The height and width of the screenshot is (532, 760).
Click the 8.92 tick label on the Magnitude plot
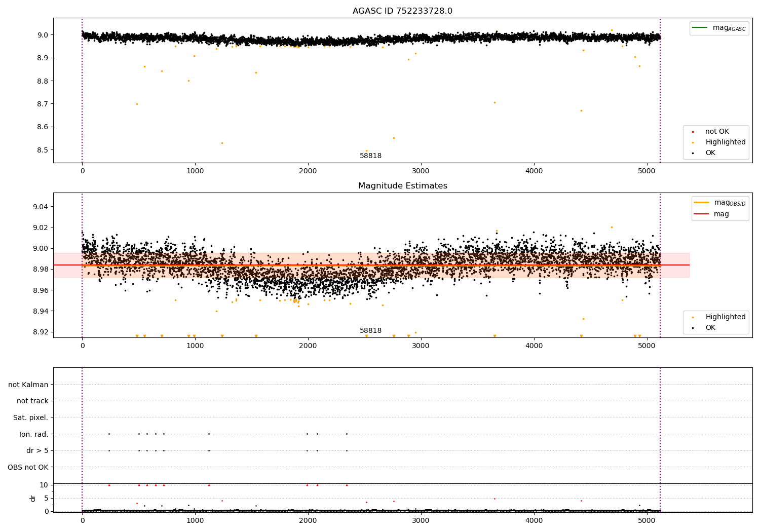[41, 332]
